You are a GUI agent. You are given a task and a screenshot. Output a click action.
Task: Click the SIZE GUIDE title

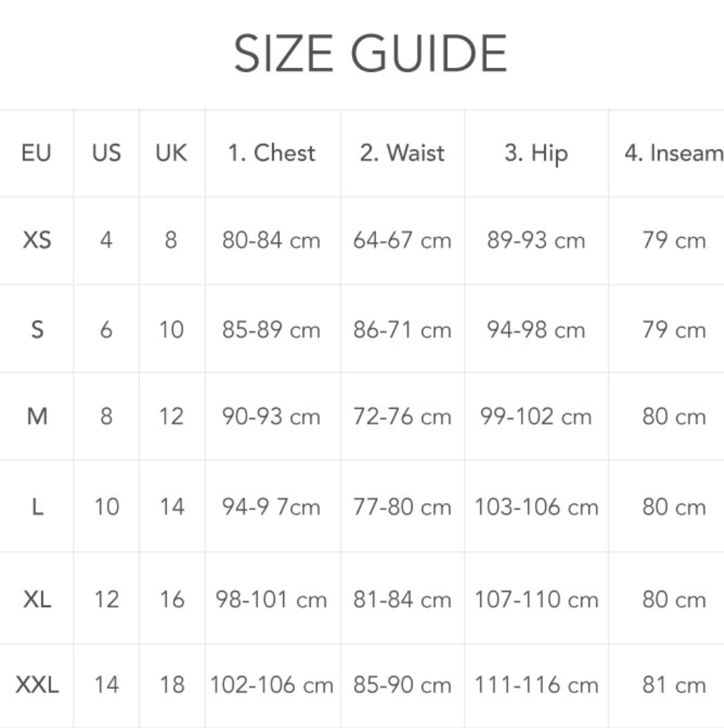tap(370, 54)
